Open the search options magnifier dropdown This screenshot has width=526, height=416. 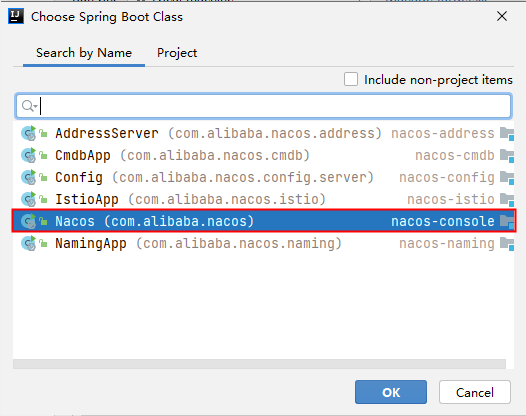(x=29, y=106)
